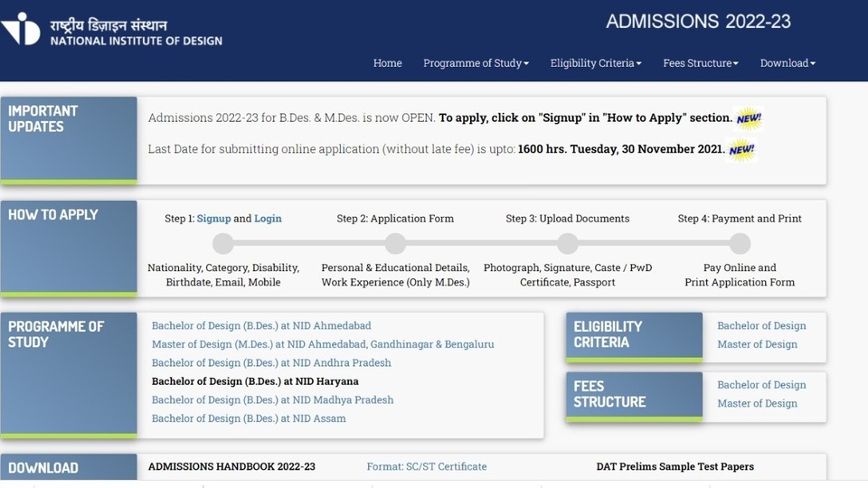Click the Step 4 Payment and Print circle
The width and height of the screenshot is (868, 488).
coord(740,243)
